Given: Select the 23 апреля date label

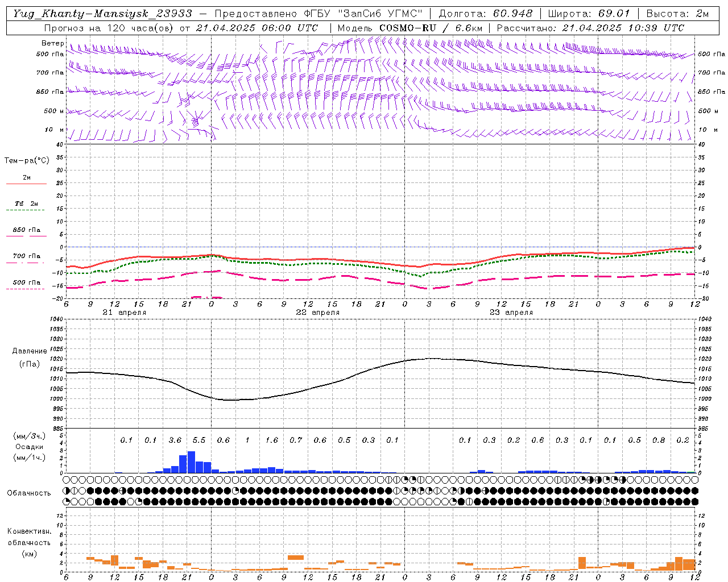Looking at the screenshot, I should click(x=511, y=313).
